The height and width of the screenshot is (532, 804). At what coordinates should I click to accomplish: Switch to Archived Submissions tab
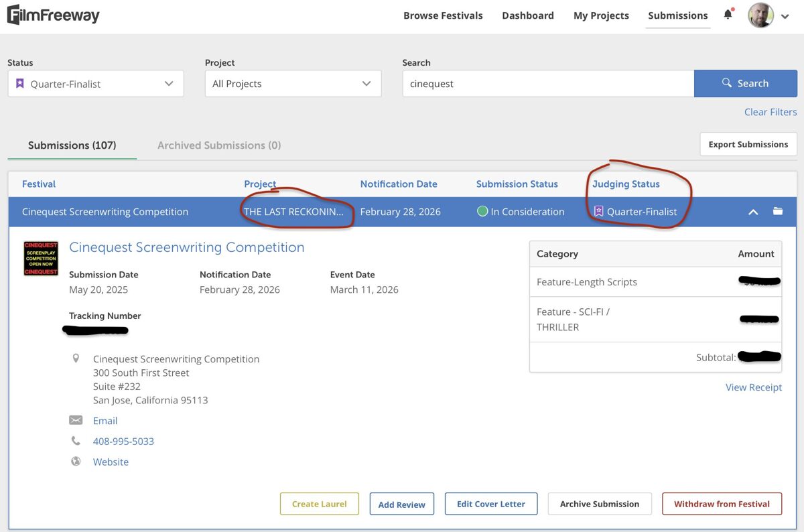tap(219, 145)
